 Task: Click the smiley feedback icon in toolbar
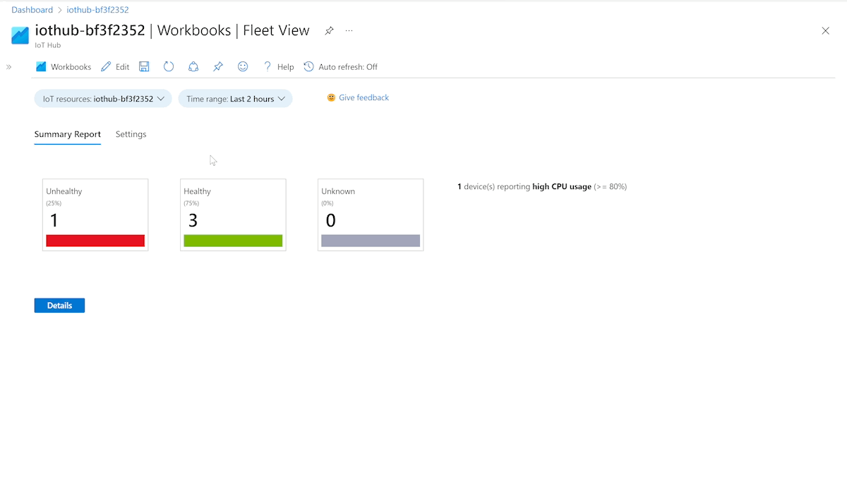click(x=243, y=67)
